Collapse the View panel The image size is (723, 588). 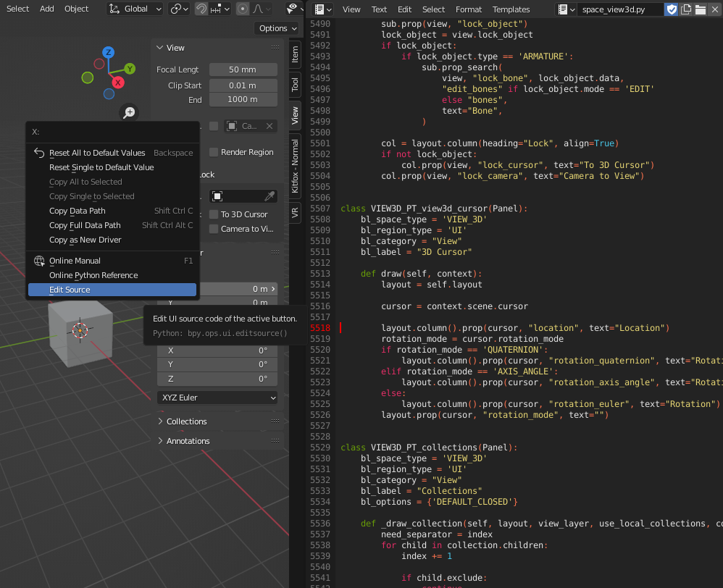click(x=160, y=48)
